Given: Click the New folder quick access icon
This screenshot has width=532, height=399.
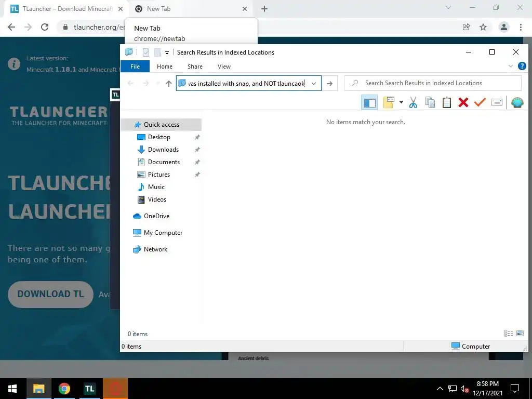Looking at the screenshot, I should pyautogui.click(x=157, y=52).
